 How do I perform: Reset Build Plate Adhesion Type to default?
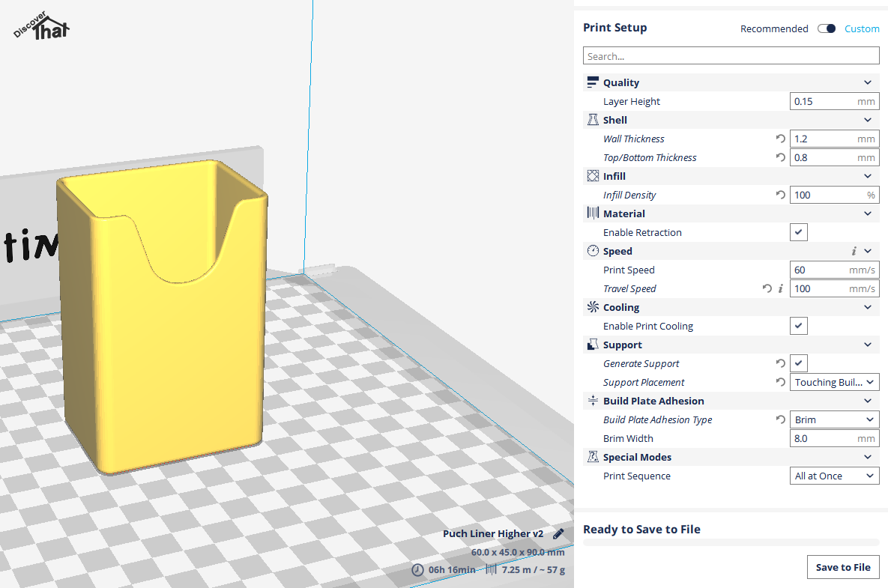(780, 419)
